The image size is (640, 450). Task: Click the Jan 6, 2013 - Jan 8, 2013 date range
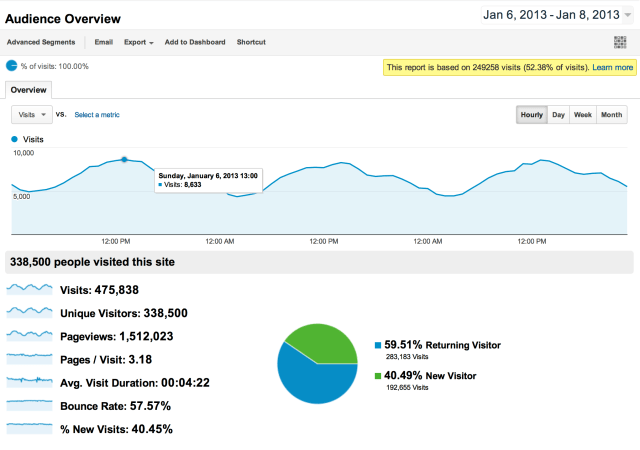[x=551, y=15]
